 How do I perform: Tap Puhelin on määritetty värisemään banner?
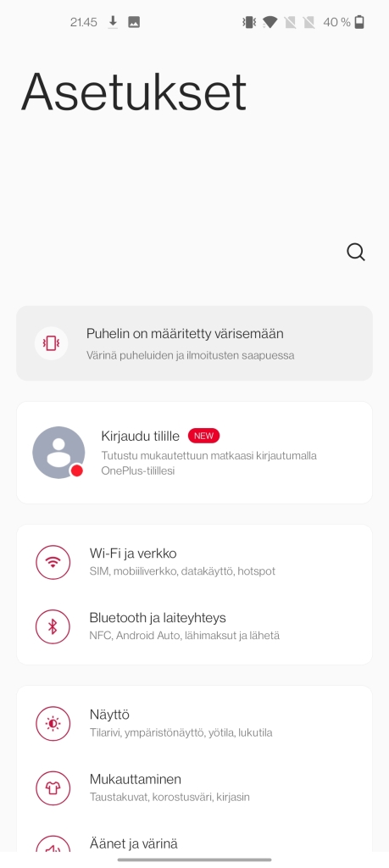coord(194,343)
